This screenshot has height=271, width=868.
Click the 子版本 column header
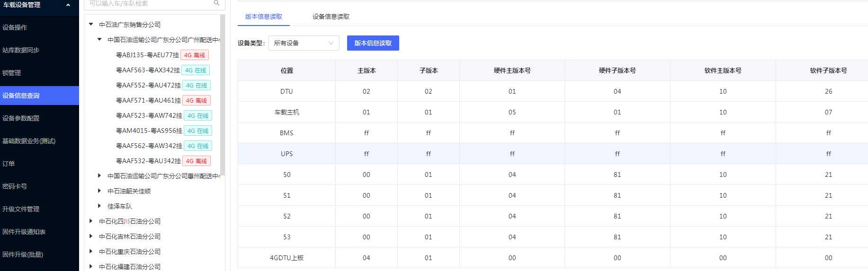pos(429,70)
